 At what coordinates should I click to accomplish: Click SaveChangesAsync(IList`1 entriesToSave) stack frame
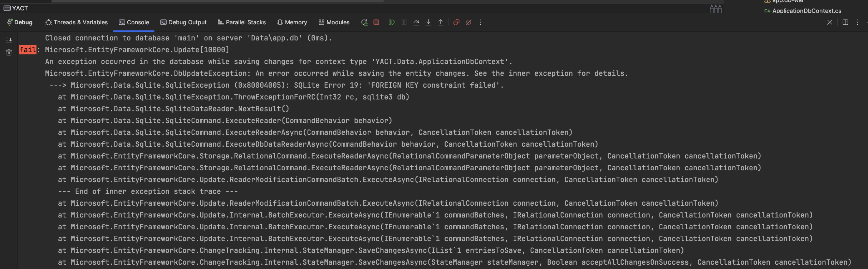tap(371, 250)
